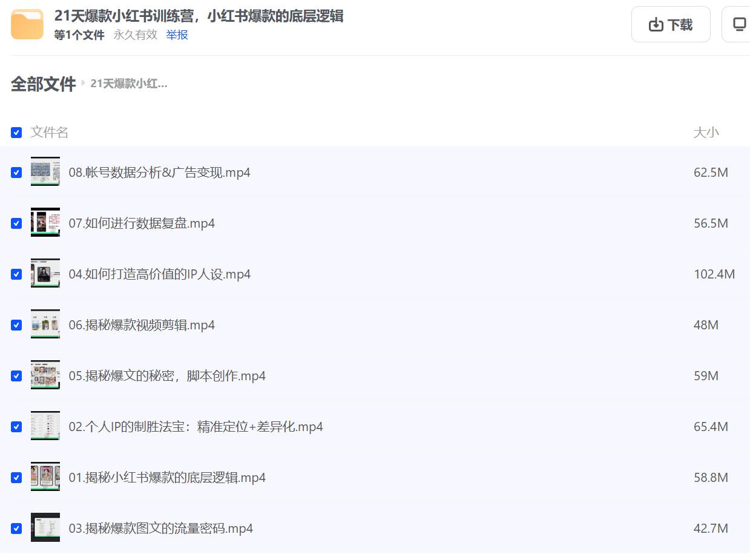Sort by 文件名 column header

tap(50, 133)
